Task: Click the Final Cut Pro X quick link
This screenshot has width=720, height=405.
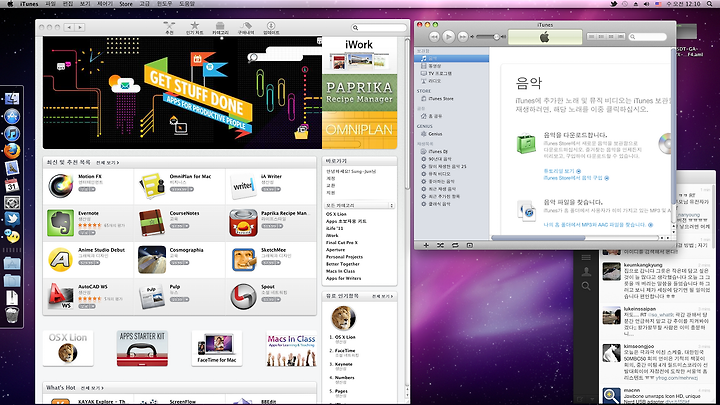Action: coord(342,242)
